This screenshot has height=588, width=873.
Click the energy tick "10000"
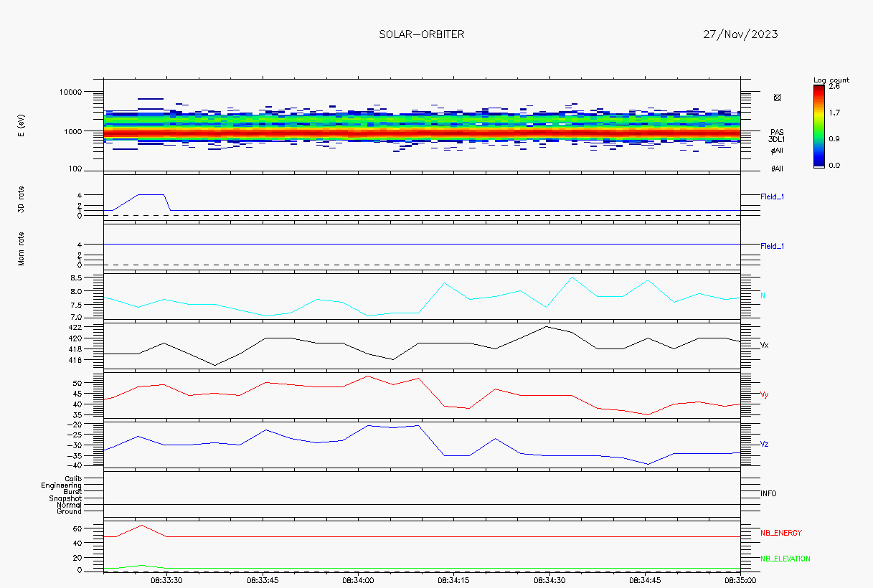click(x=72, y=92)
